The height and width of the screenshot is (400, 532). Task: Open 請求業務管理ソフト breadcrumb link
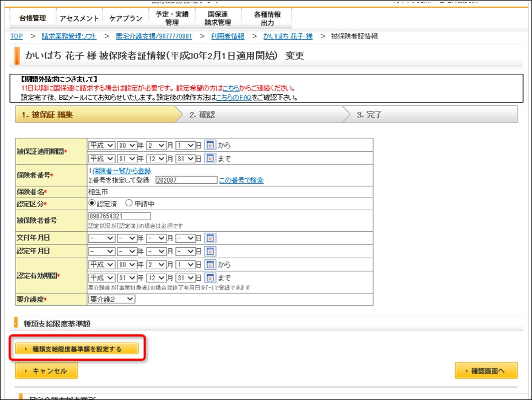pyautogui.click(x=69, y=36)
